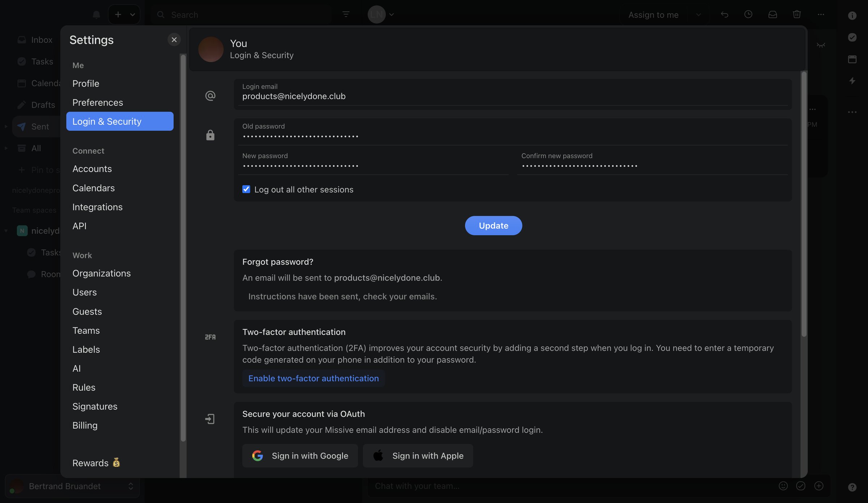Viewport: 868px width, 503px height.
Task: Open Tasks mailbox in the left sidebar
Action: pos(36,61)
